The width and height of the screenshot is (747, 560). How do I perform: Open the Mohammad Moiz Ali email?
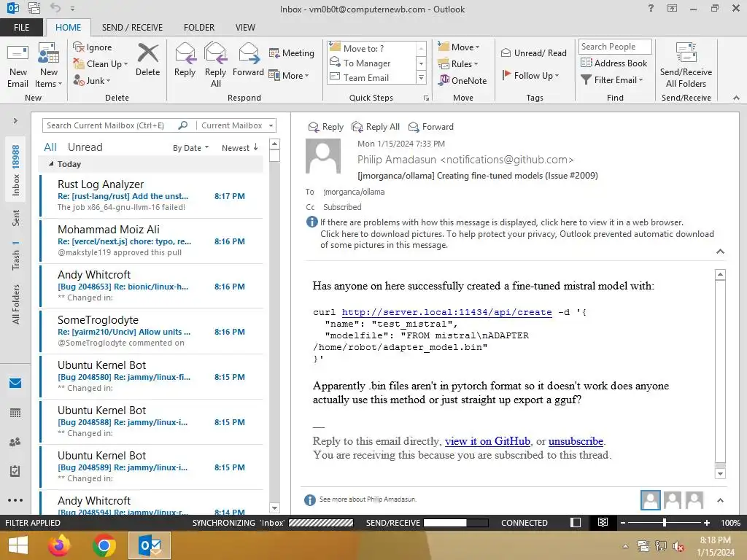[x=152, y=241]
